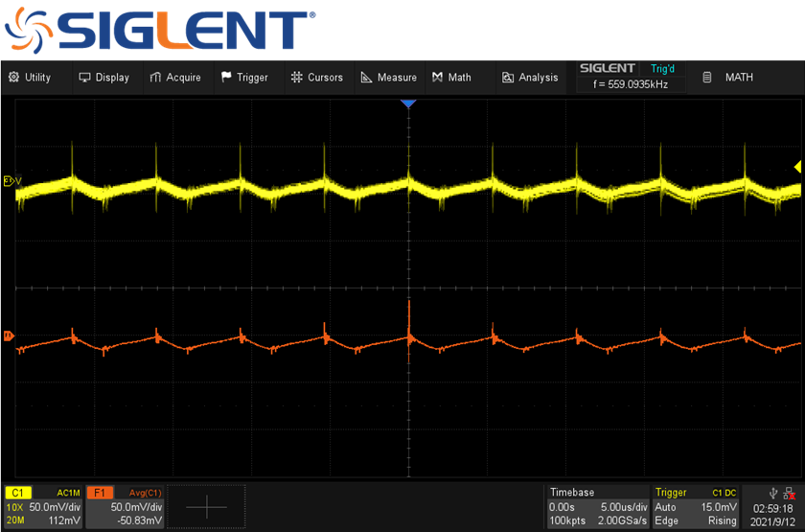The width and height of the screenshot is (805, 532).
Task: Click the blue trigger position marker
Action: (409, 103)
